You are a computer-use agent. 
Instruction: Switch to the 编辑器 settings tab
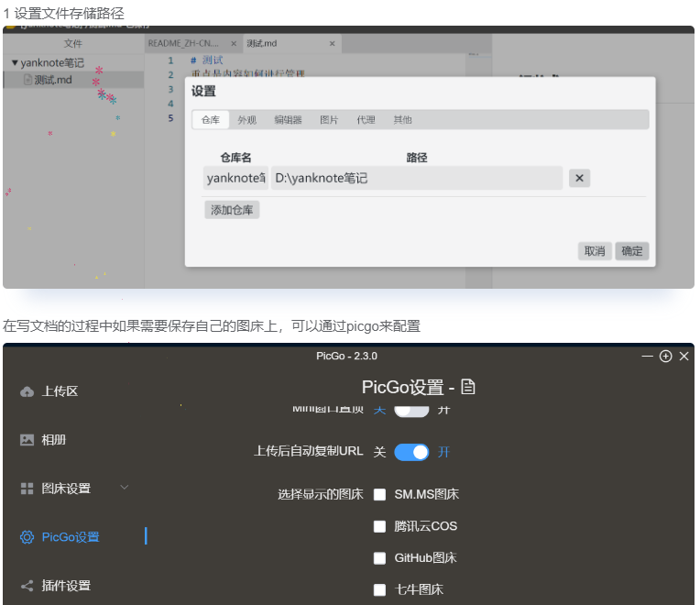coord(288,120)
